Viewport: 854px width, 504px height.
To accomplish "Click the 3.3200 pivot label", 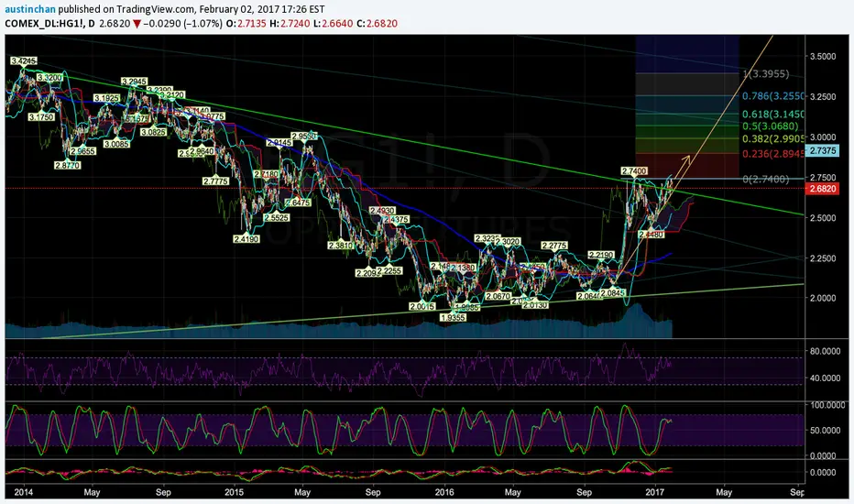I will [x=49, y=77].
